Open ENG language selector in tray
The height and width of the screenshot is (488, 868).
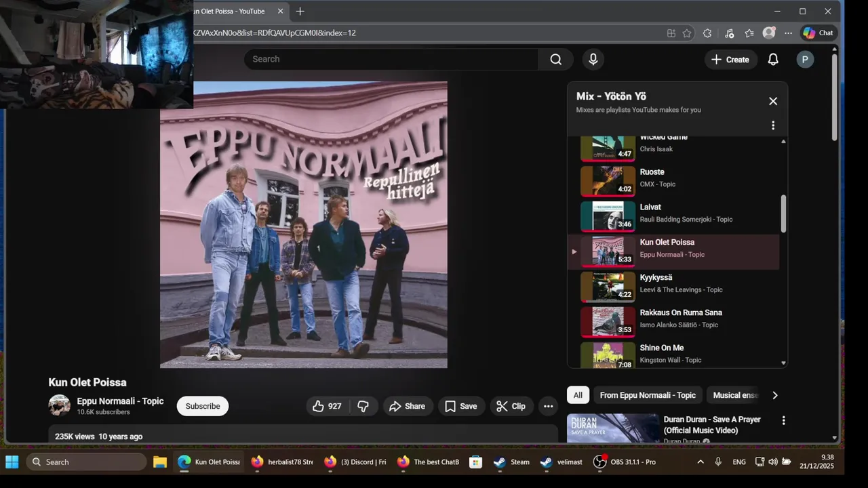pos(739,462)
